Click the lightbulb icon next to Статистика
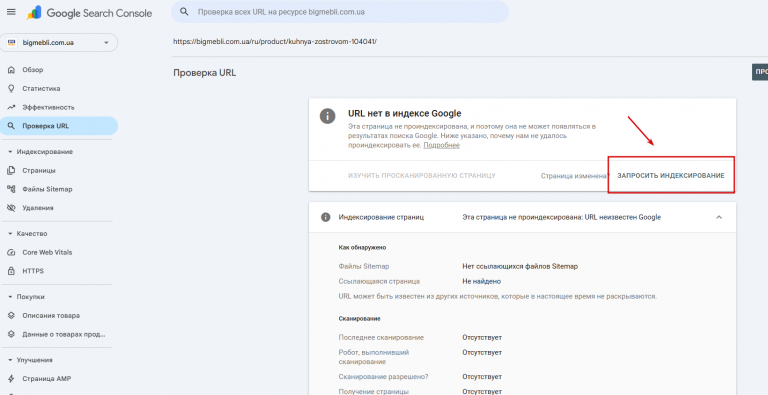Image resolution: width=768 pixels, height=395 pixels. point(12,89)
